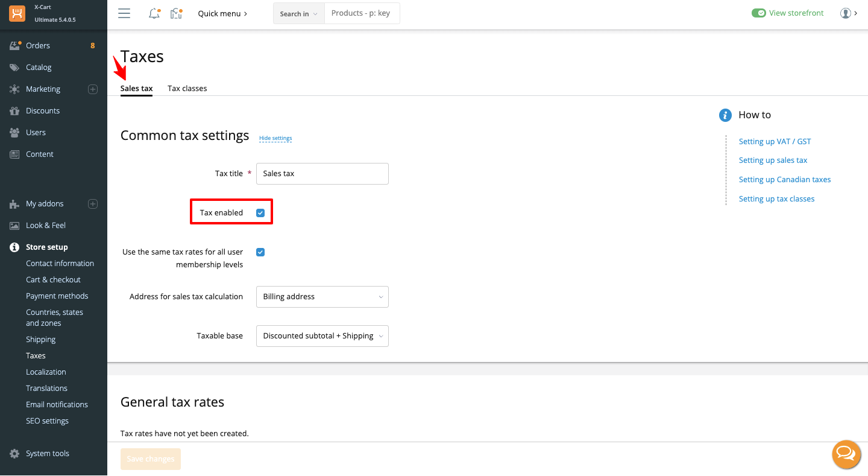
Task: Open Address for sales tax calculation dropdown
Action: pos(322,297)
